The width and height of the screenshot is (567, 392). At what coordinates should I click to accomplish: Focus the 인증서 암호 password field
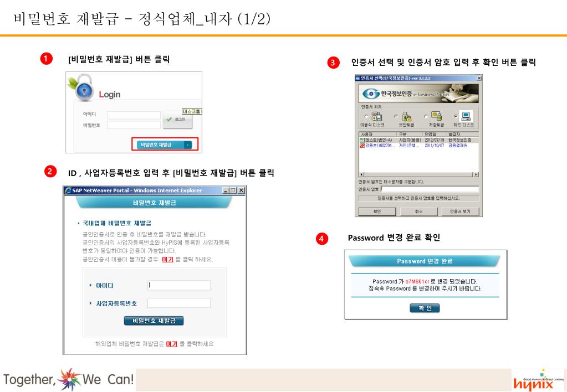pos(430,189)
